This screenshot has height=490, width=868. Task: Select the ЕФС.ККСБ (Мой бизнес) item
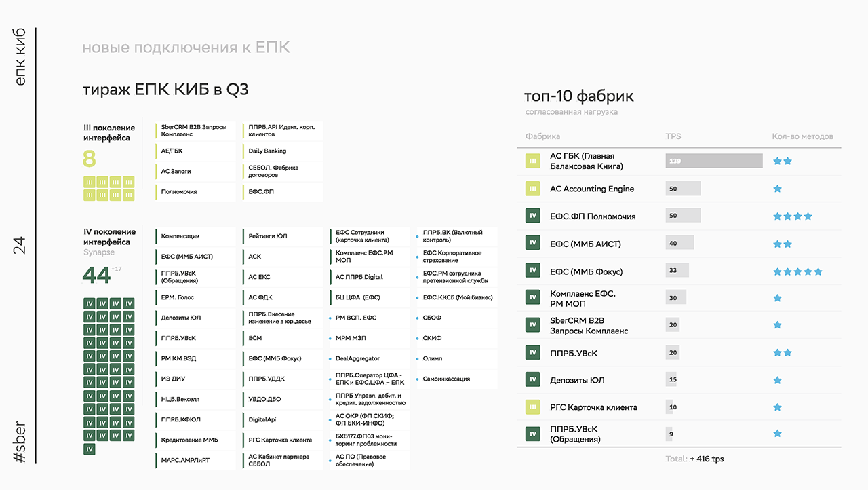(x=456, y=297)
